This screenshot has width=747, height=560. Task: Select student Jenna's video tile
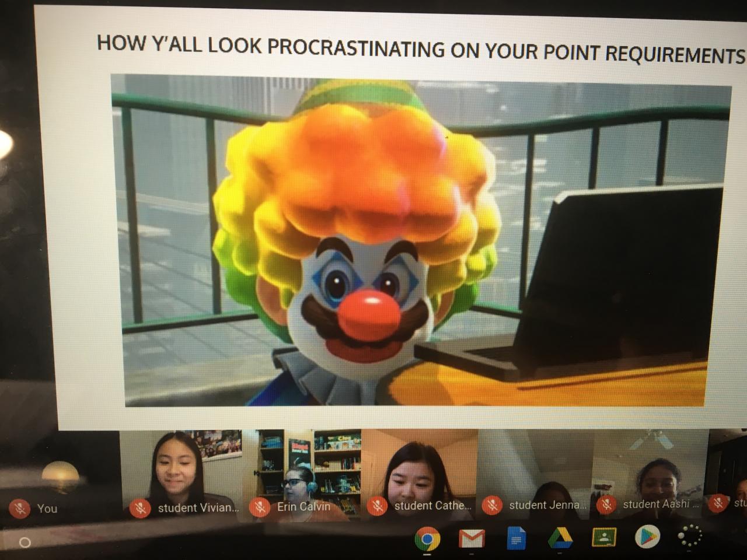pos(535,474)
